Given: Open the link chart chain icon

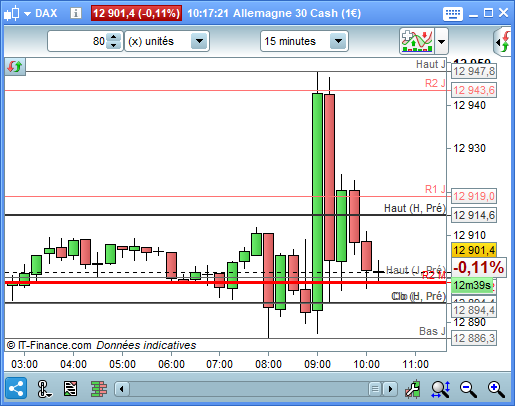Looking at the screenshot, I should click(44, 389).
